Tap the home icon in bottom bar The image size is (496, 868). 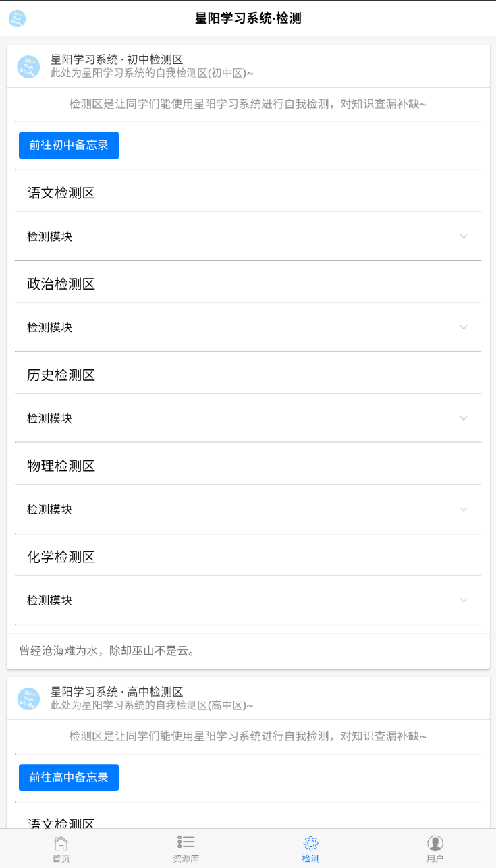tap(61, 843)
